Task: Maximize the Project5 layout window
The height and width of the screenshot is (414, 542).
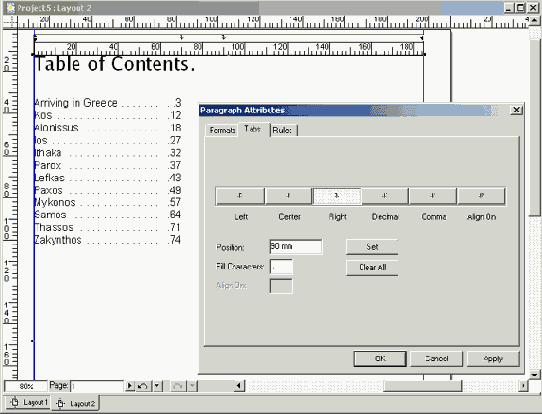Action: [520, 8]
